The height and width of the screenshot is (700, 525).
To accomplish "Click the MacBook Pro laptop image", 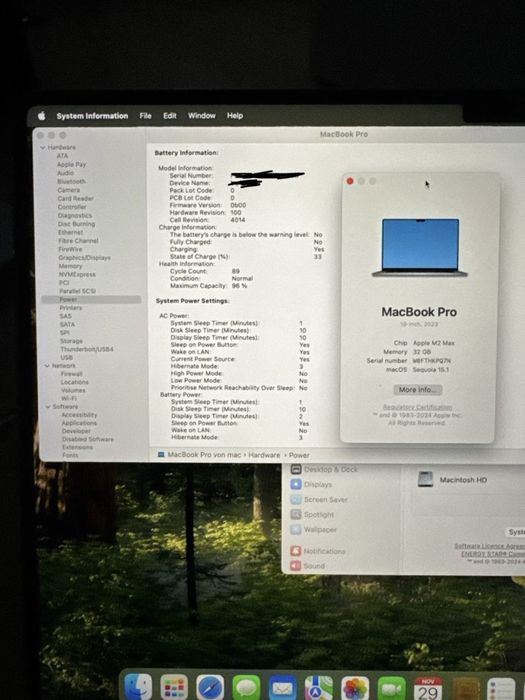I will (420, 247).
